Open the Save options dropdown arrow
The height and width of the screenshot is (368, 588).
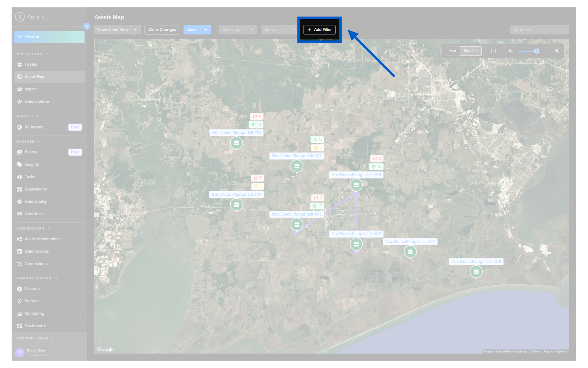click(x=206, y=30)
